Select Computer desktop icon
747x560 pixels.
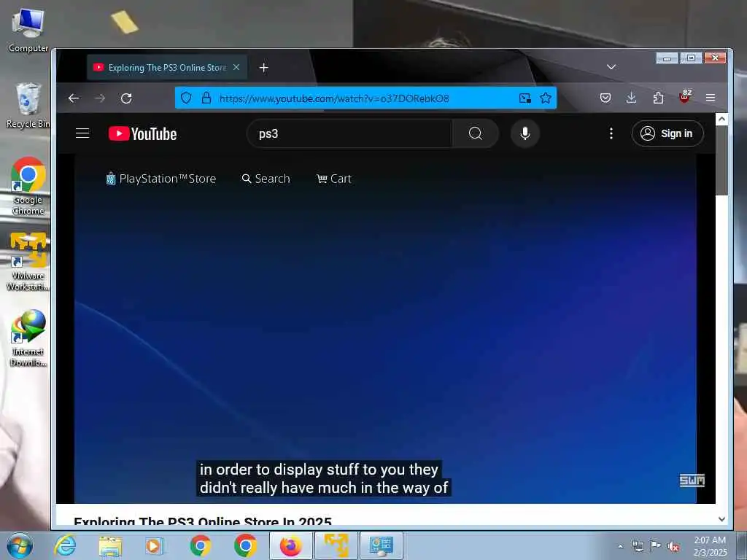coord(28,31)
